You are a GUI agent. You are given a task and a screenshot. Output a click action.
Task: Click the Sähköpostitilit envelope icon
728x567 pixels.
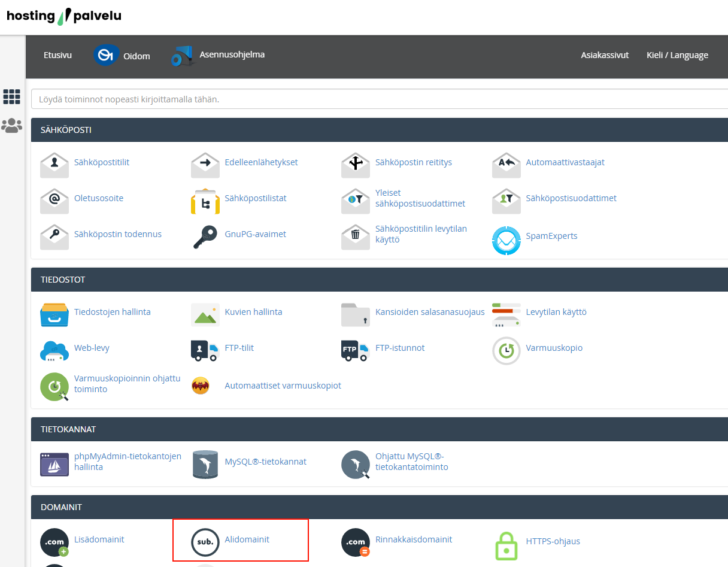[54, 165]
